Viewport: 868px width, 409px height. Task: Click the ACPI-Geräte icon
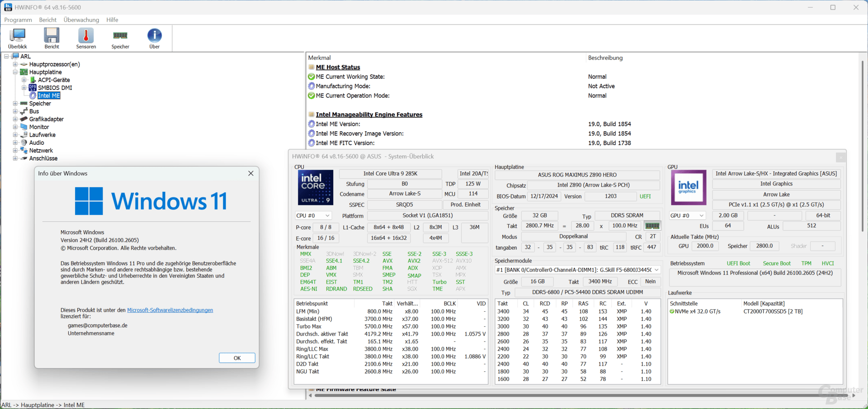pos(33,80)
